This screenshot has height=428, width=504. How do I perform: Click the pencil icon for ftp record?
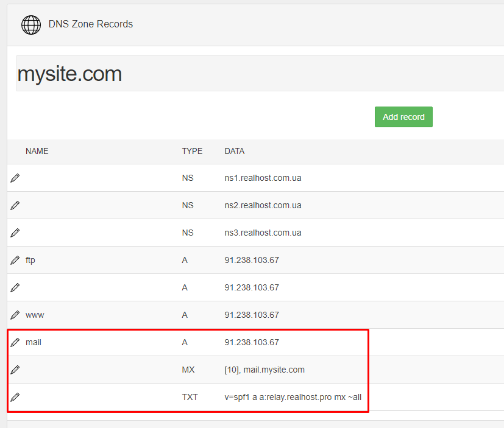click(15, 260)
